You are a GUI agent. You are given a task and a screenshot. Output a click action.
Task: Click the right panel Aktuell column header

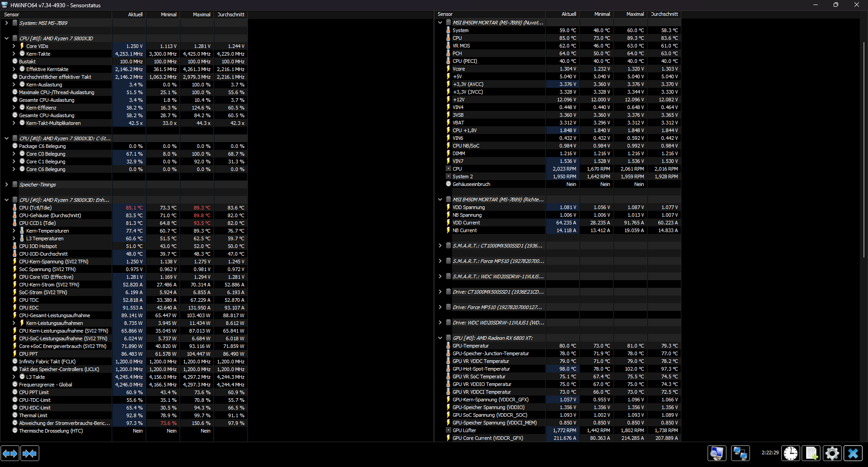(562, 14)
